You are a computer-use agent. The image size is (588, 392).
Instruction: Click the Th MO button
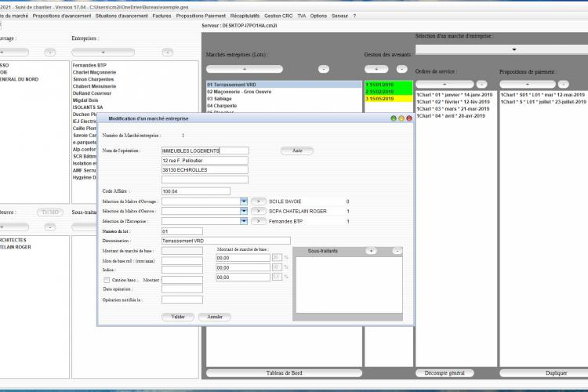pos(50,212)
